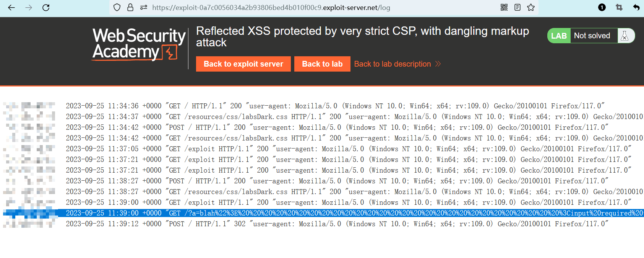644x258 pixels.
Task: Click the undo arrow toolbar icon
Action: (636, 8)
